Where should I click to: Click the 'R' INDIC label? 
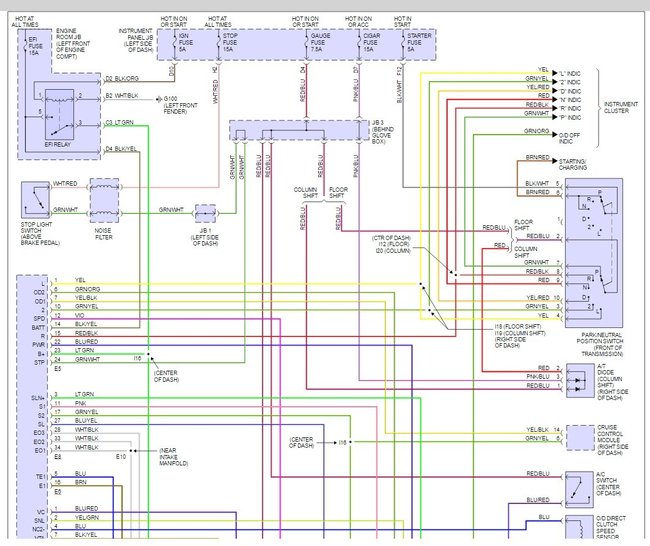point(570,109)
